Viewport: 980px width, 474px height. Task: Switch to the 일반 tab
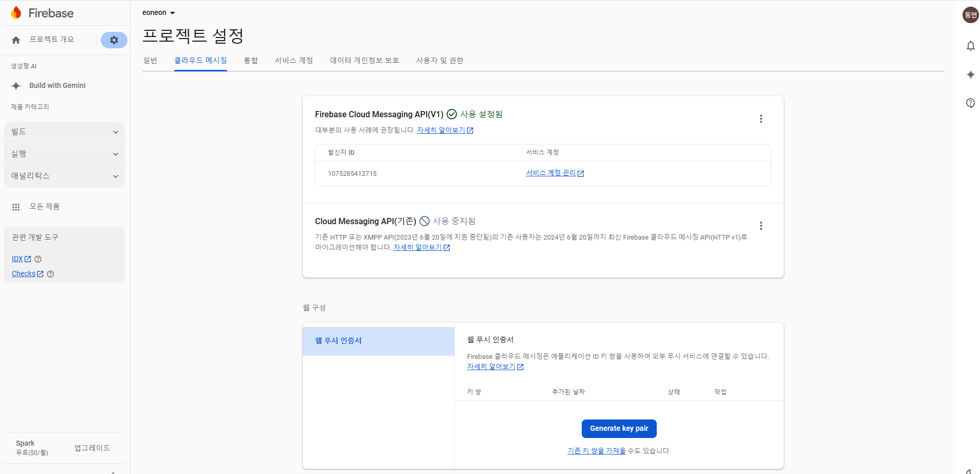tap(150, 61)
